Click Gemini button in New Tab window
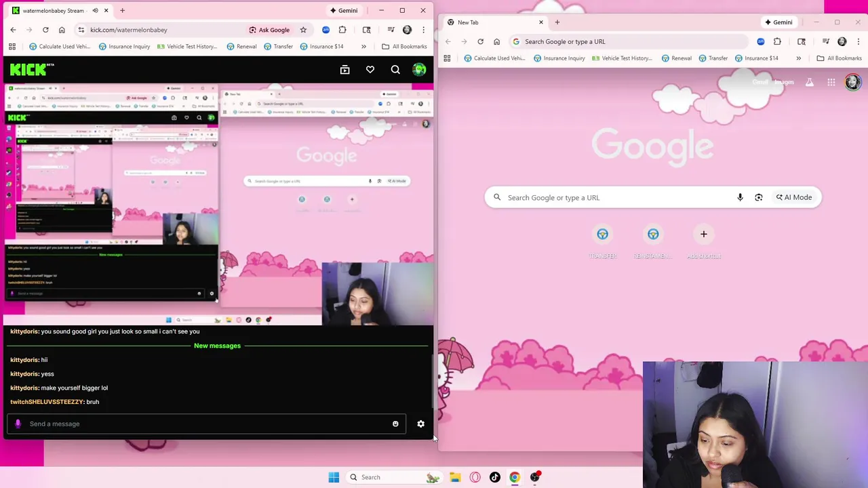868x488 pixels. tap(778, 22)
